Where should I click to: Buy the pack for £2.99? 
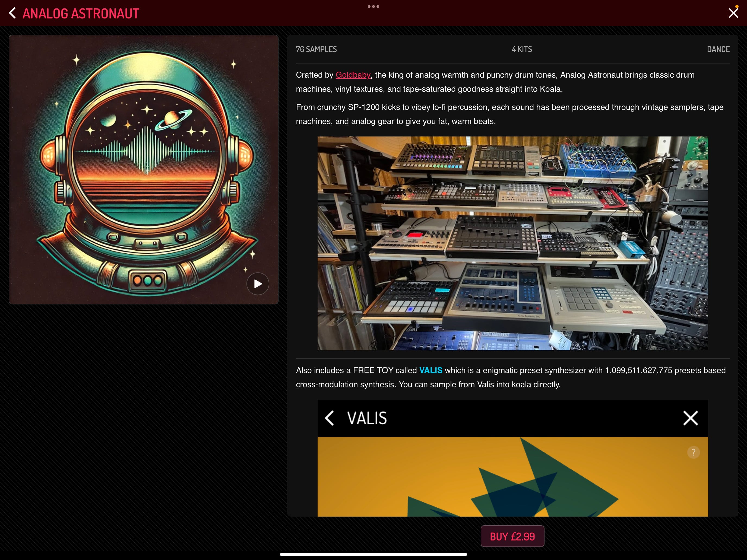[x=512, y=536]
